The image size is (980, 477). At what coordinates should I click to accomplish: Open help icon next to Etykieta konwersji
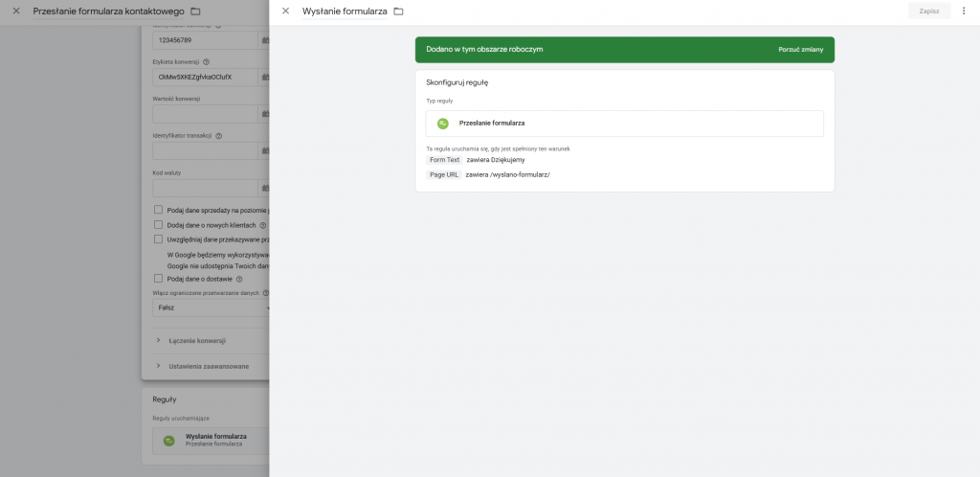(207, 62)
